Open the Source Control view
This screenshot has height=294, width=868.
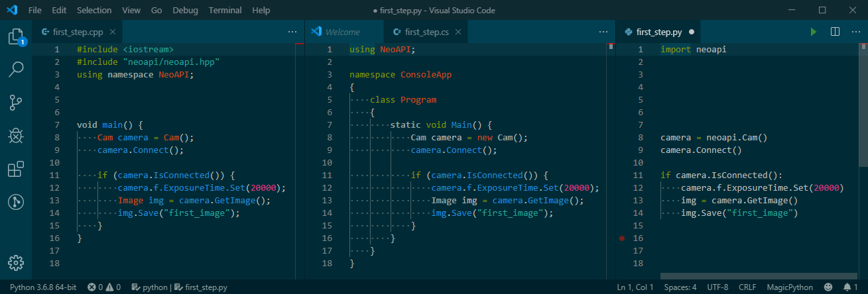(x=16, y=102)
